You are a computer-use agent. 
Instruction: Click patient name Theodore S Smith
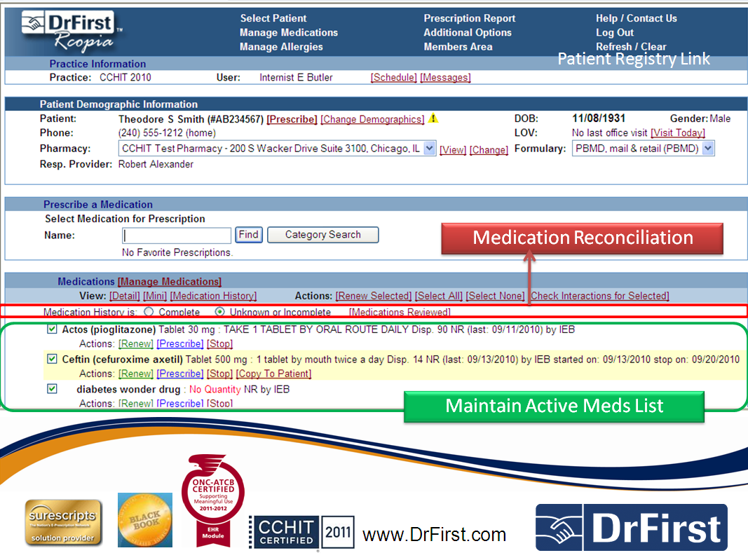coord(161,119)
